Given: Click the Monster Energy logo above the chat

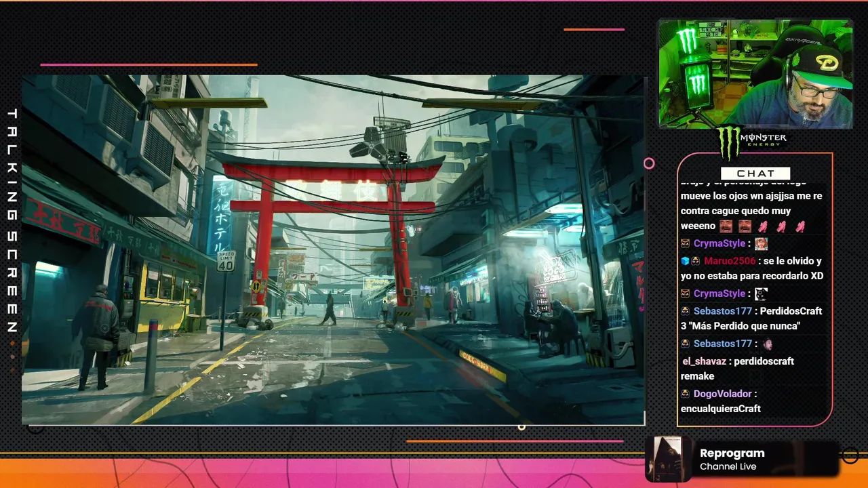Looking at the screenshot, I should coord(753,144).
